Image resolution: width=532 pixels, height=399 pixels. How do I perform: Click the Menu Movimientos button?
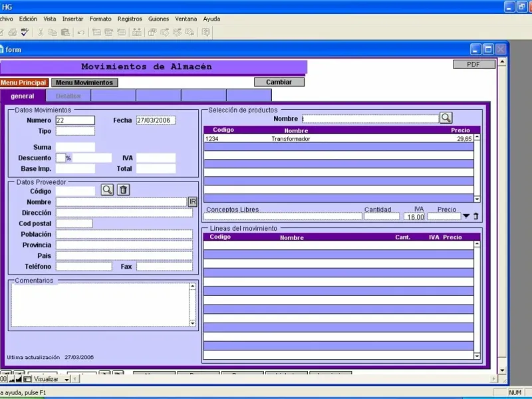84,82
